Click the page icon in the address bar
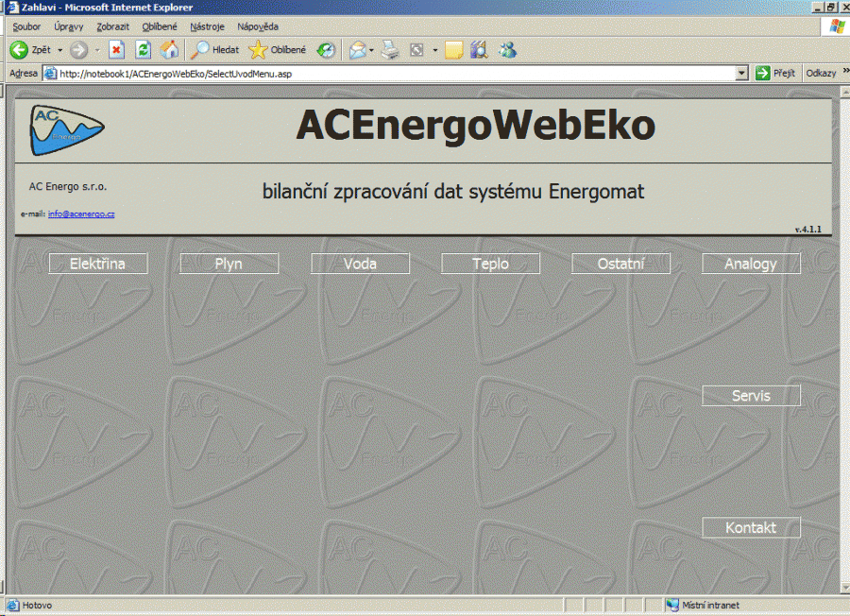850x616 pixels. [50, 73]
